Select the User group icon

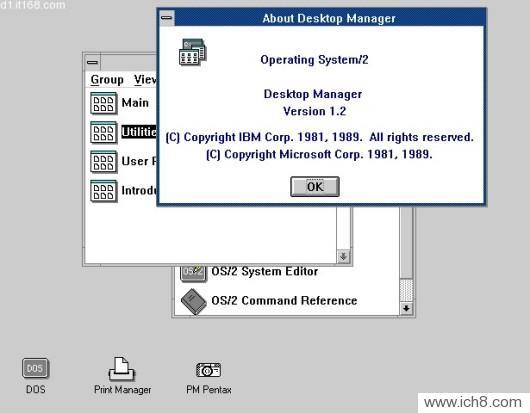tap(103, 162)
